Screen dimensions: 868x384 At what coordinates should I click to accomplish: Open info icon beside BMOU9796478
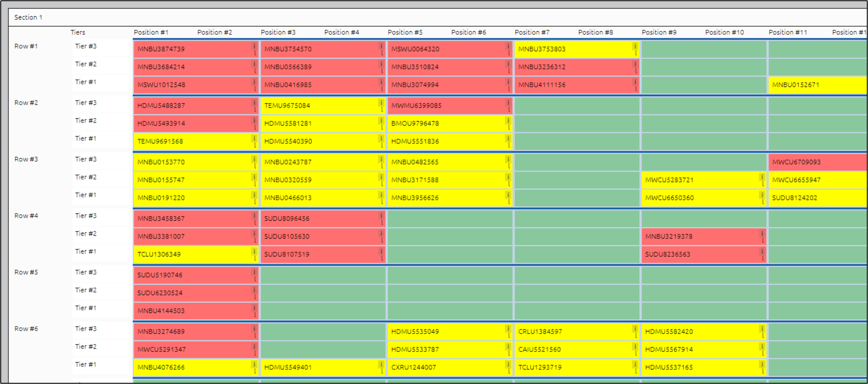tap(508, 121)
